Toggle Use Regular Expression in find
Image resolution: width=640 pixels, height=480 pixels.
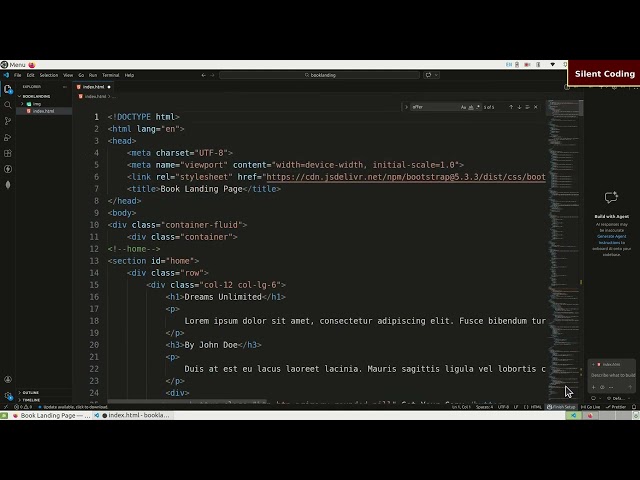pos(478,107)
